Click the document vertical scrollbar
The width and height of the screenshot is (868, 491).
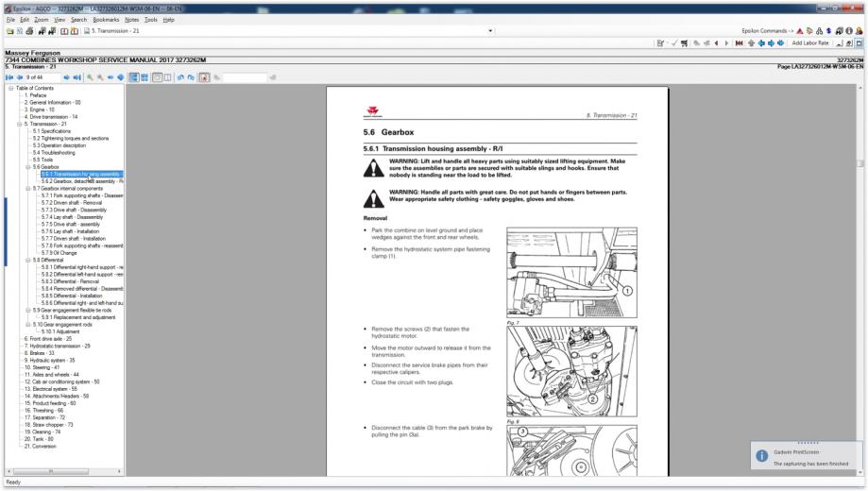(x=859, y=279)
